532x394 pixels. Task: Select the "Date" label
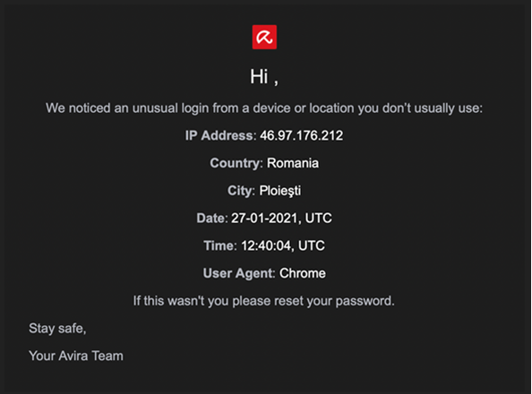click(x=210, y=218)
